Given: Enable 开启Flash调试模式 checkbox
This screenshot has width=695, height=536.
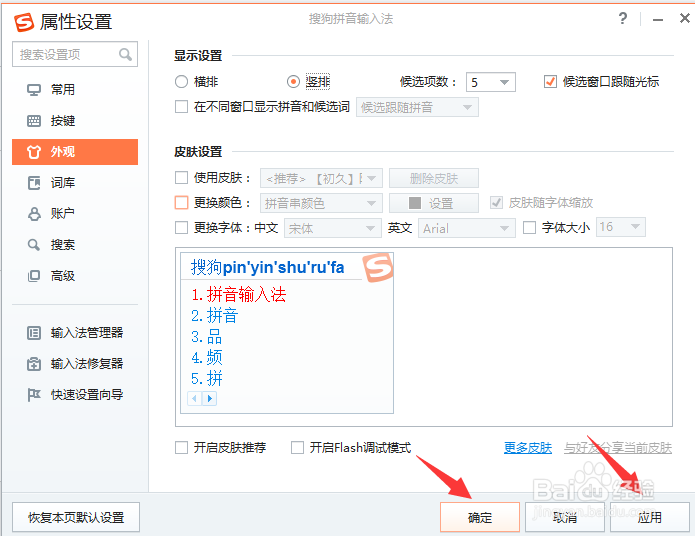Looking at the screenshot, I should point(297,447).
